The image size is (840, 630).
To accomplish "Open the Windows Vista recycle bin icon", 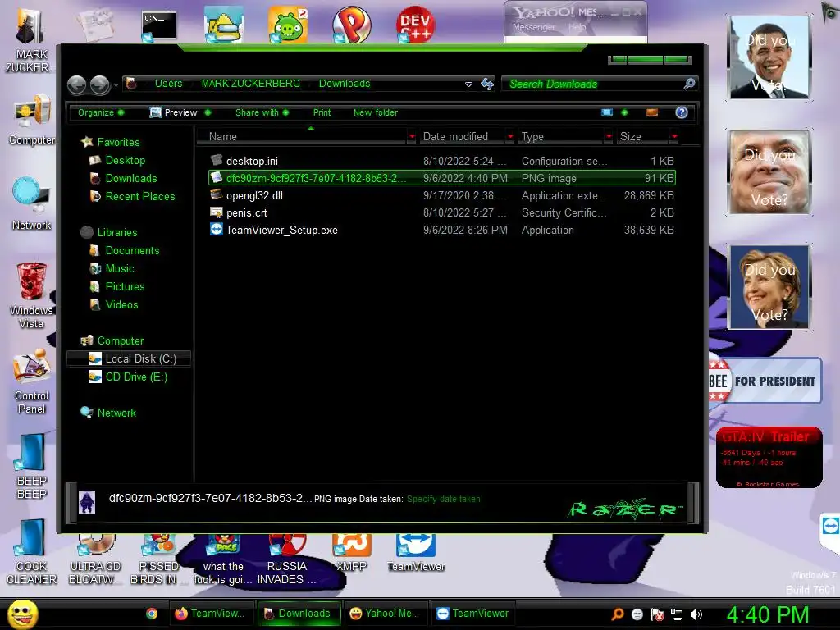I will (31, 295).
